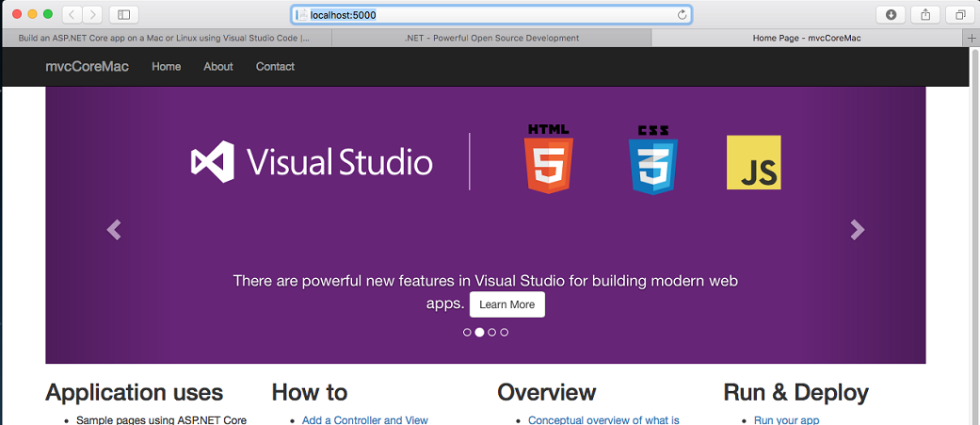
Task: Open the Contact page from navbar
Action: point(275,66)
